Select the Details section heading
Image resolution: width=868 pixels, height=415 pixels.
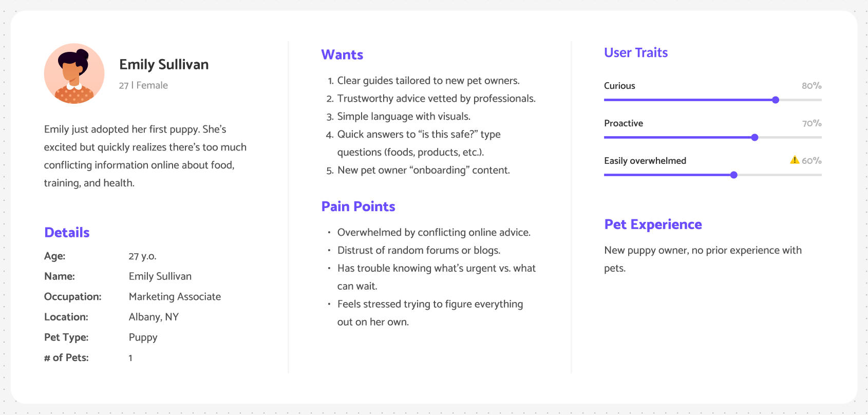pos(67,233)
